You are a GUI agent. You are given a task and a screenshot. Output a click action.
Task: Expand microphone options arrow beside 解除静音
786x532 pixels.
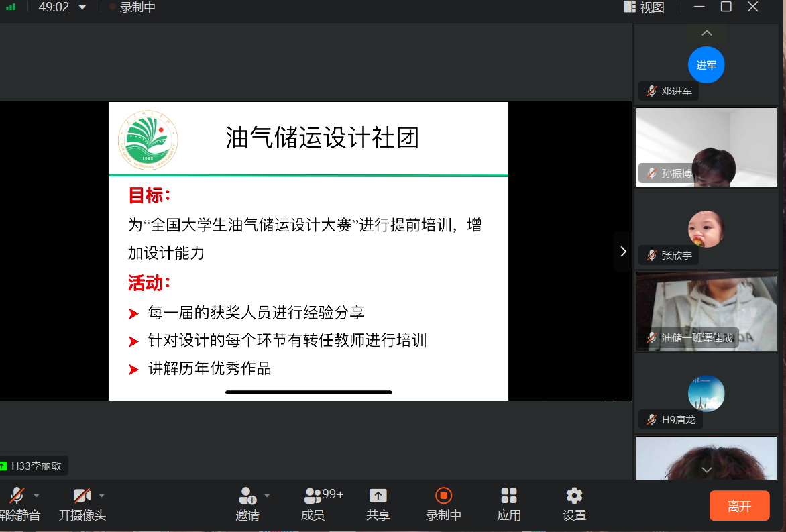tap(36, 496)
